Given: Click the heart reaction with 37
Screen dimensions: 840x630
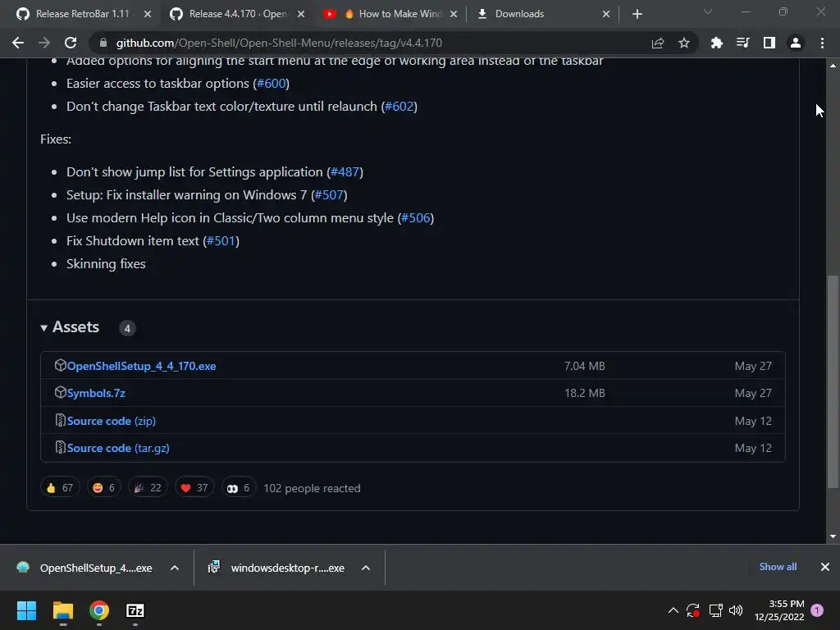Looking at the screenshot, I should 194,487.
